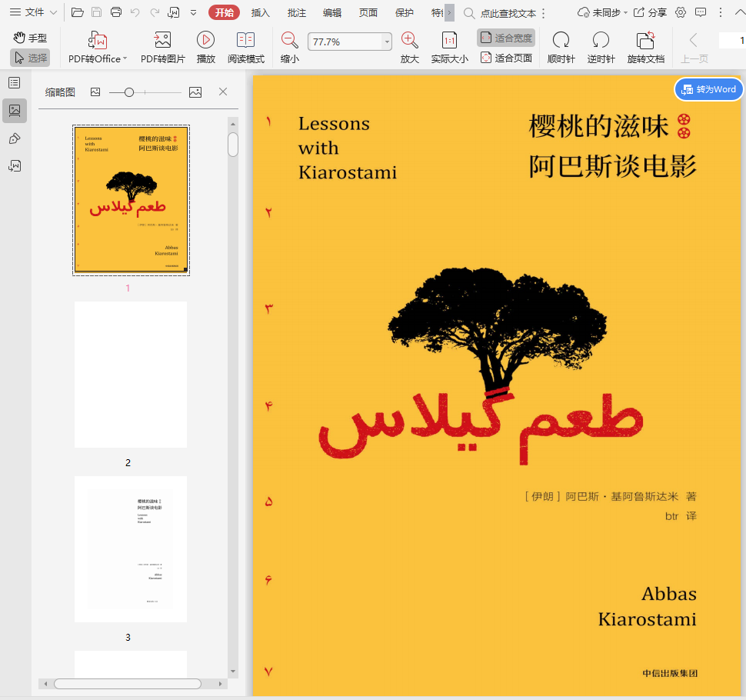This screenshot has height=700, width=746.
Task: Open the comments/feedback icon
Action: pyautogui.click(x=701, y=12)
